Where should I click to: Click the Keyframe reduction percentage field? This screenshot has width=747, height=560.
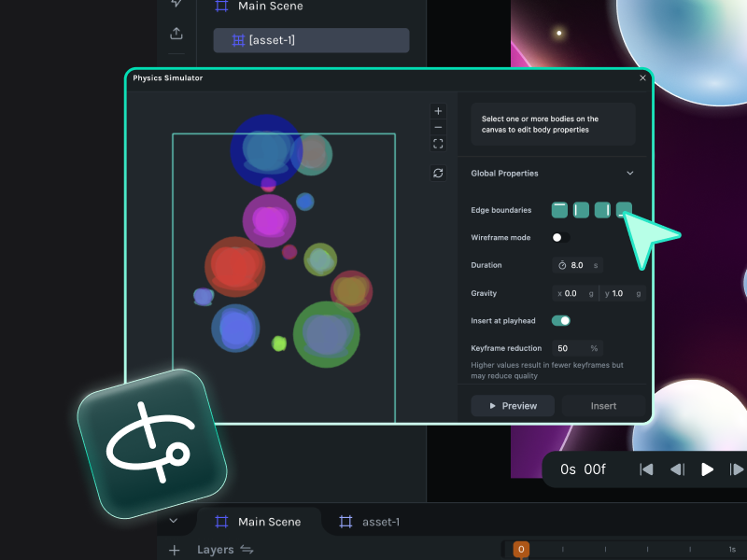pos(571,348)
